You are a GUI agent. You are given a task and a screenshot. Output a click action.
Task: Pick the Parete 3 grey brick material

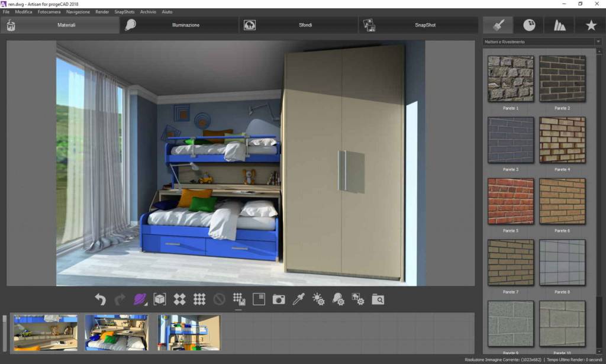511,140
